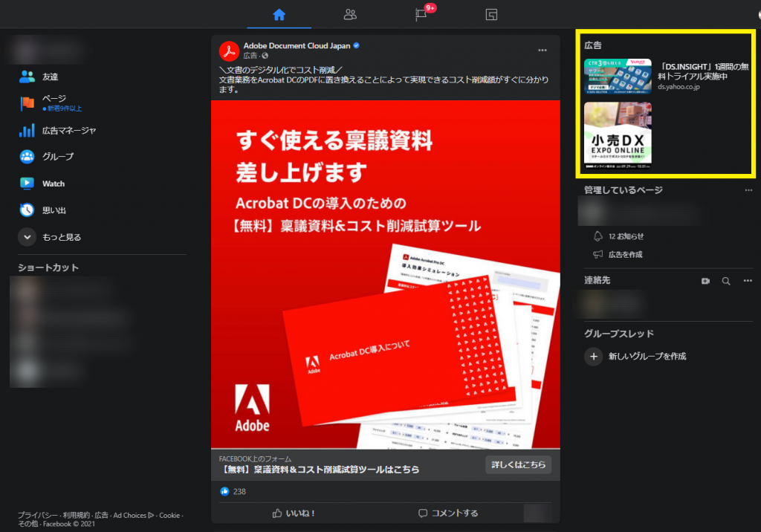This screenshot has width=761, height=532.
Task: Open the Friends tab in top navigation
Action: [x=350, y=15]
